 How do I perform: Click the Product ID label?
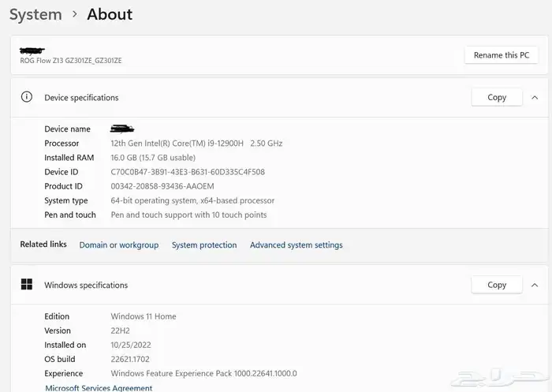click(x=63, y=186)
